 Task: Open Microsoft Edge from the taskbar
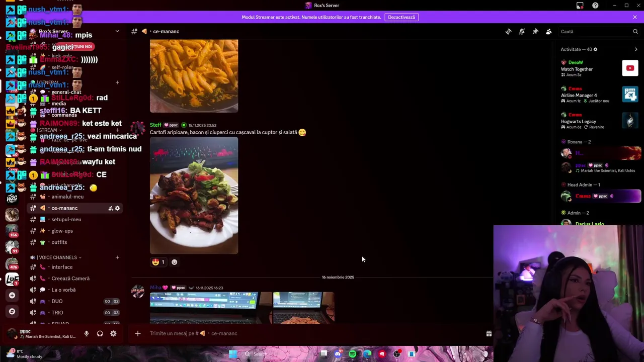coord(367,354)
